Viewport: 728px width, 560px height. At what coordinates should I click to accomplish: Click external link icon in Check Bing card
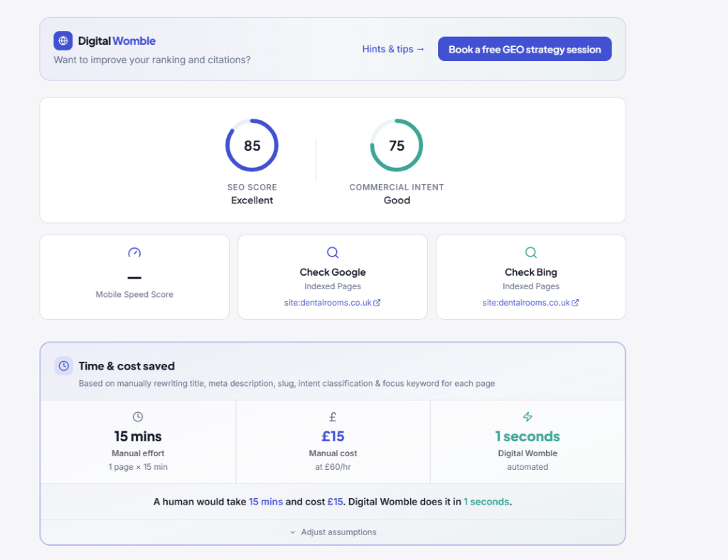[x=575, y=303]
